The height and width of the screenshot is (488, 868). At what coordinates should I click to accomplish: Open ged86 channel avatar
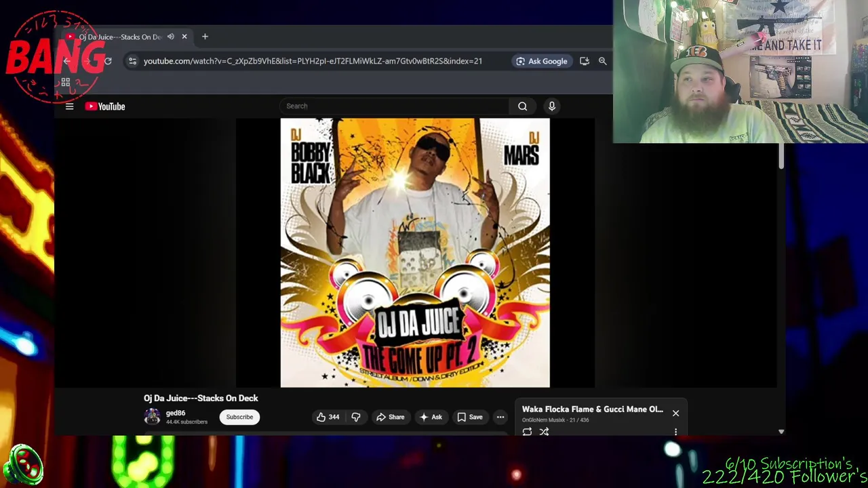(153, 417)
